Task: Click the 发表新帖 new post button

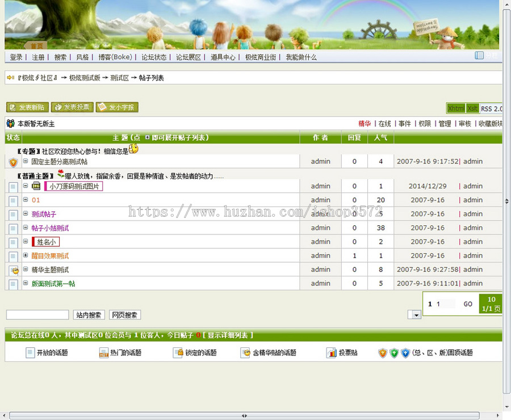Action: pos(27,107)
